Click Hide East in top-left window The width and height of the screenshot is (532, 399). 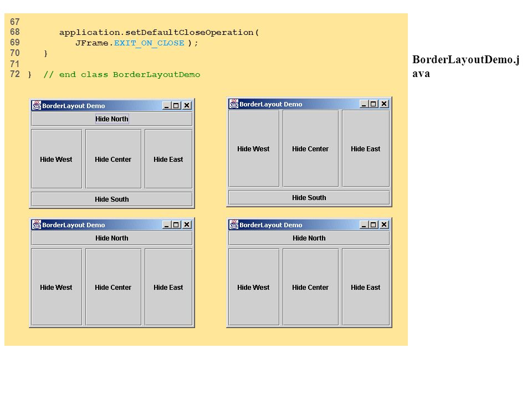click(168, 159)
